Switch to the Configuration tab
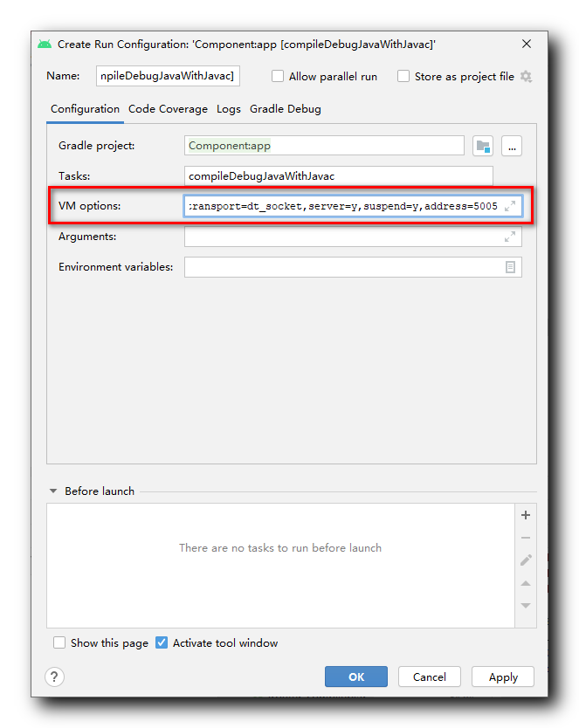 tap(85, 109)
